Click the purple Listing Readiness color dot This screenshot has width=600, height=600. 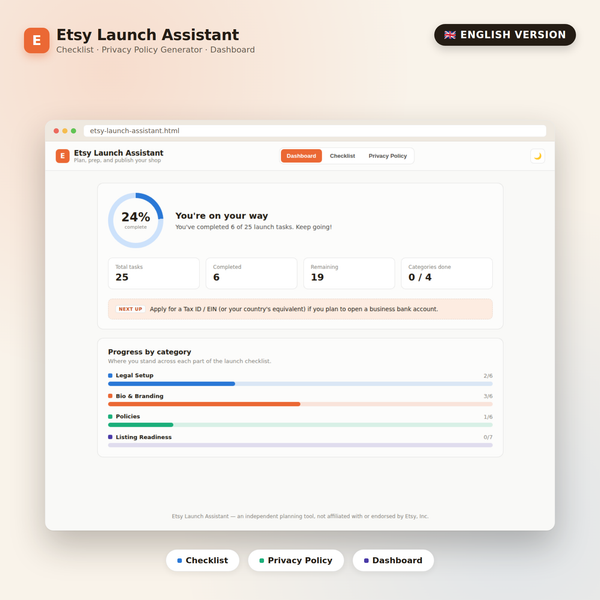coord(110,437)
